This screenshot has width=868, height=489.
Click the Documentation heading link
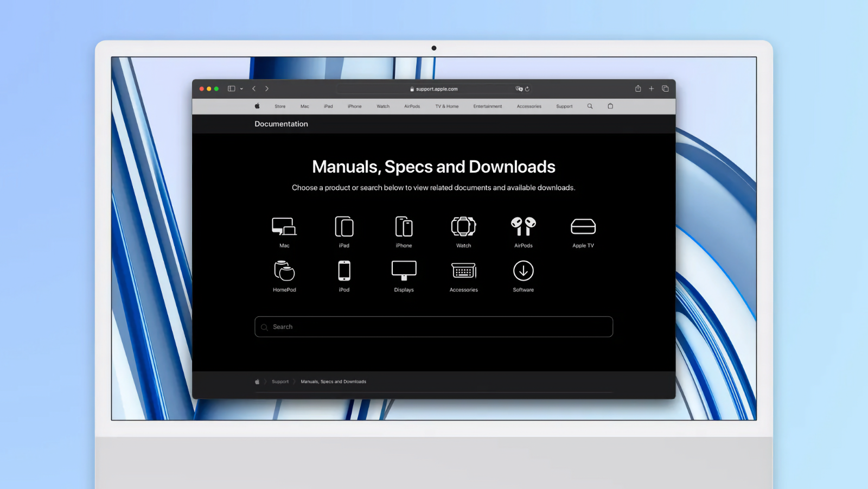point(281,124)
